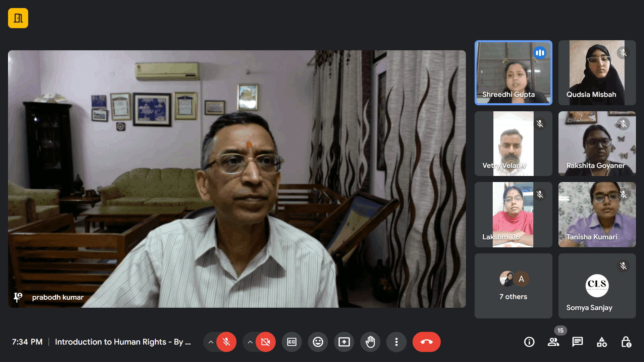Raise your hand
This screenshot has width=644, height=362.
coord(370,342)
